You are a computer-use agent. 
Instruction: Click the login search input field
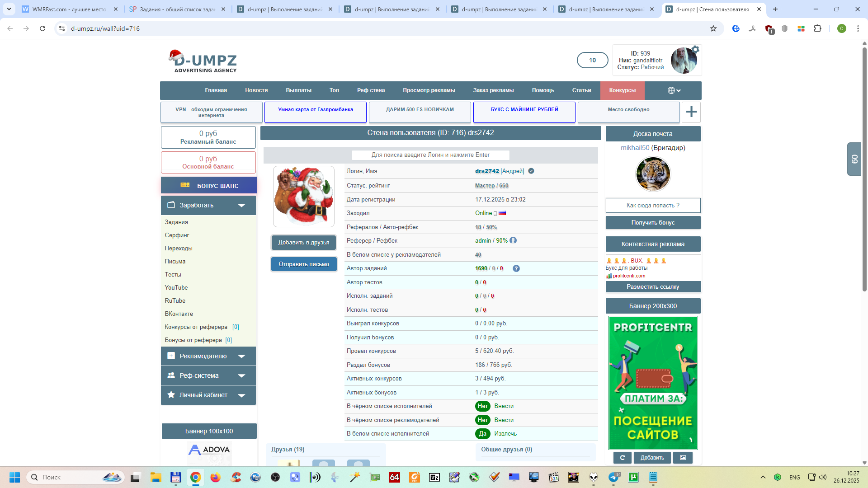(430, 155)
